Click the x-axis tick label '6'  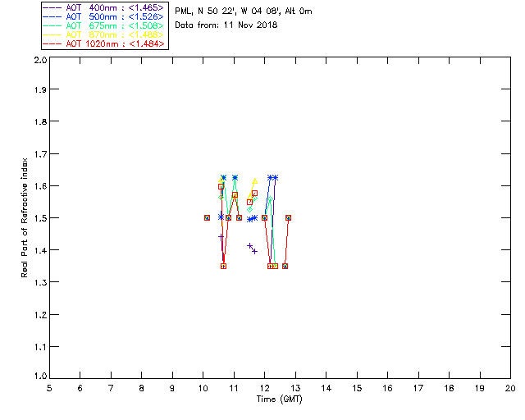point(80,388)
